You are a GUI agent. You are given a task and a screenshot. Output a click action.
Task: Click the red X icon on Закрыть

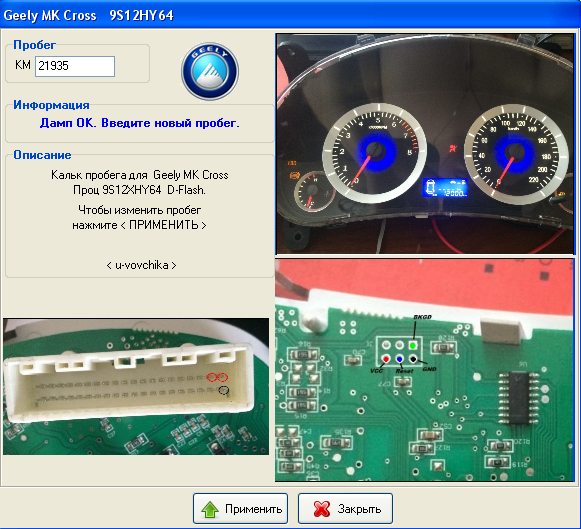pyautogui.click(x=322, y=509)
